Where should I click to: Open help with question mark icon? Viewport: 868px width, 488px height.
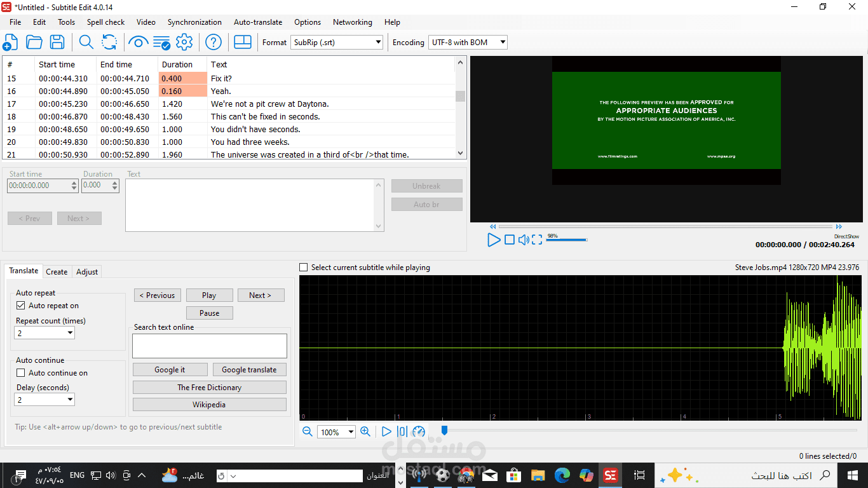pos(214,43)
